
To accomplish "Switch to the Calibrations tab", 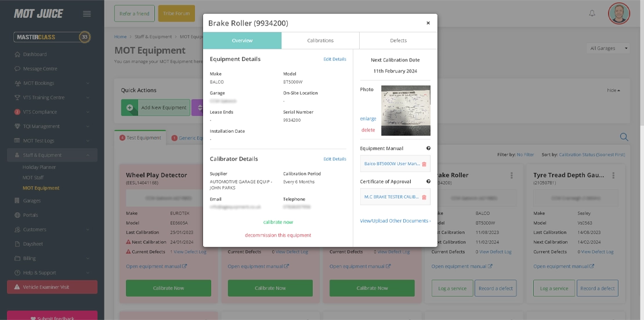I will [320, 41].
